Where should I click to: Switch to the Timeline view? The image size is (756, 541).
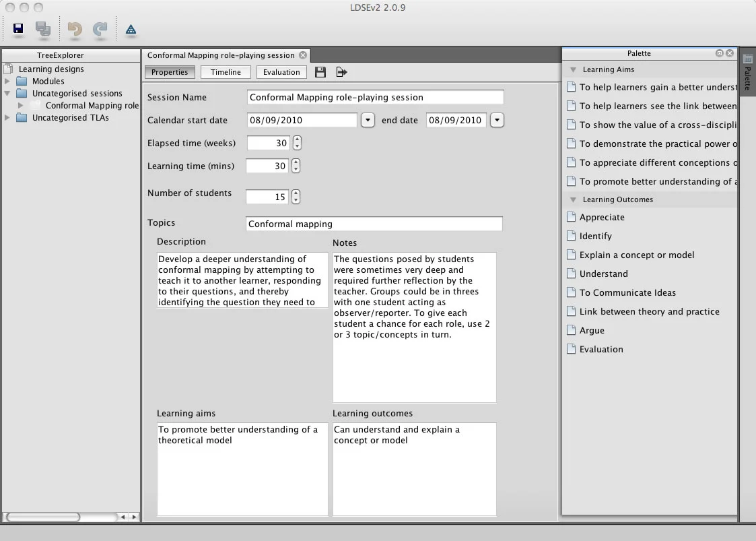tap(226, 72)
